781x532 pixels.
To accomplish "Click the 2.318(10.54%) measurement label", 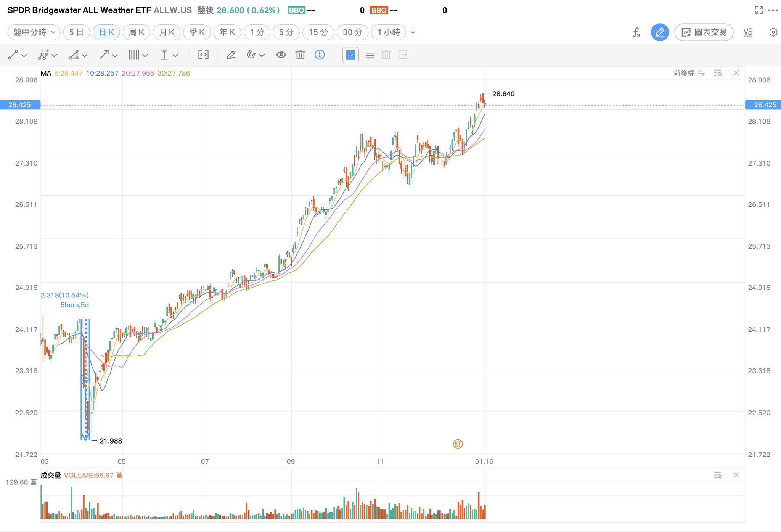I will pos(65,295).
